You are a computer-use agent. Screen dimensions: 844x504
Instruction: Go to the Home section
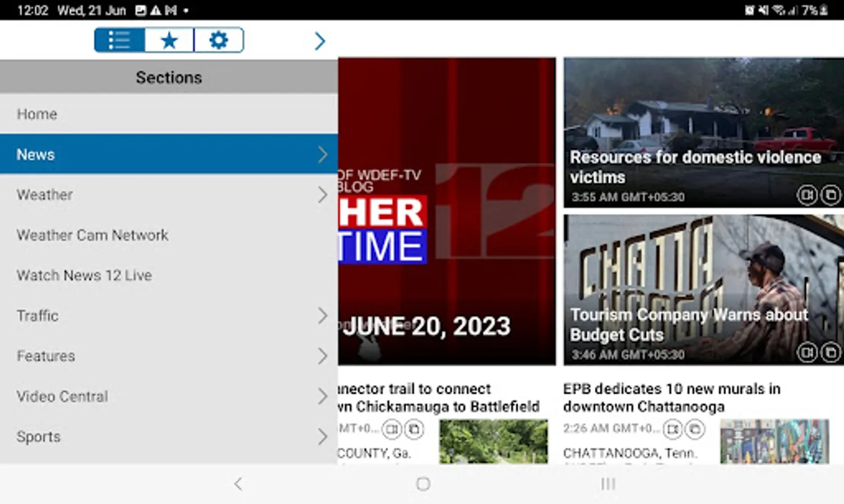[x=169, y=114]
